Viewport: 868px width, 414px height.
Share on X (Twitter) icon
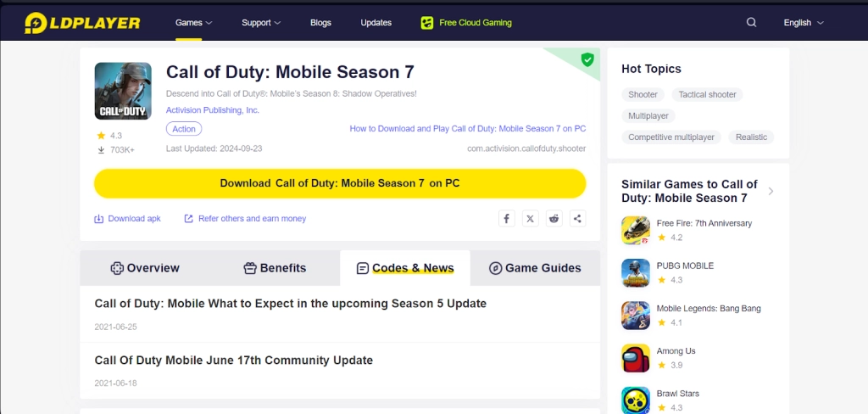pyautogui.click(x=531, y=218)
